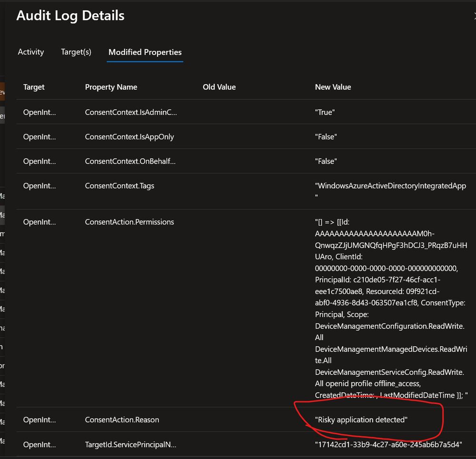This screenshot has width=476, height=459.
Task: Click the OpenInt... target in Permissions row
Action: click(40, 222)
